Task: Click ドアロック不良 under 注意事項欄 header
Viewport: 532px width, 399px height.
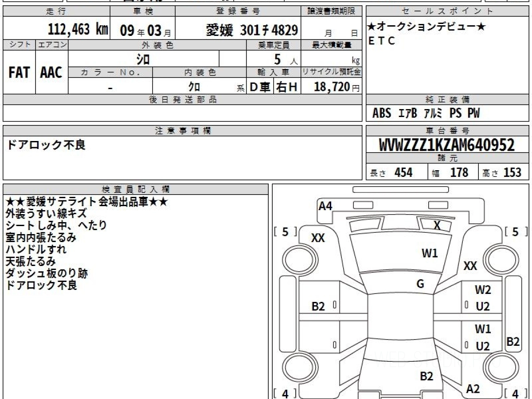Action: [46, 145]
